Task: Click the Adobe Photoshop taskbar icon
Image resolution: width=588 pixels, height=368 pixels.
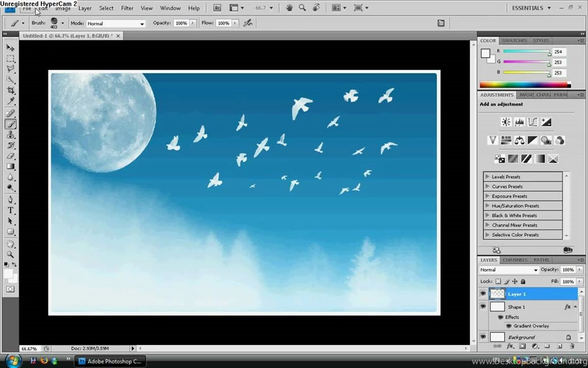Action: tap(109, 361)
